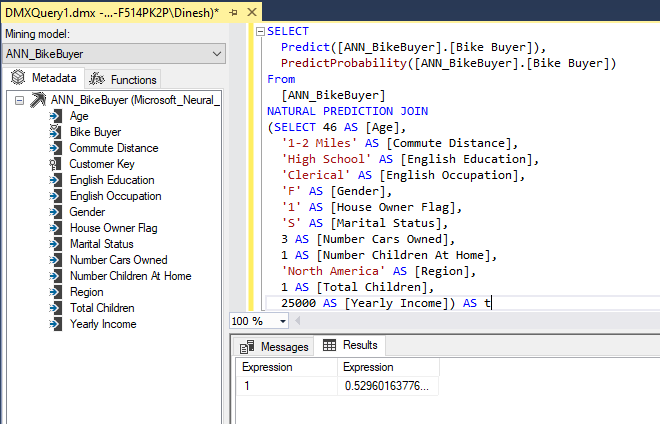This screenshot has width=660, height=424.
Task: Click the Mining model label
Action: [x=37, y=34]
